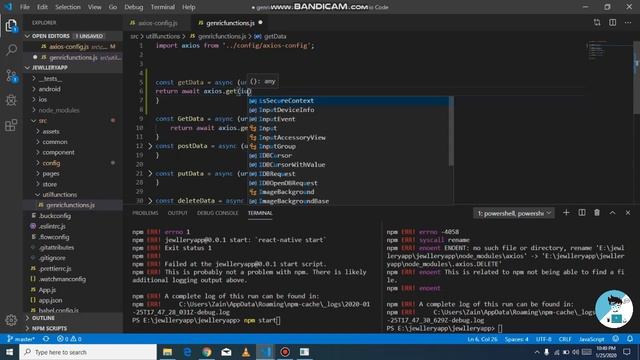Change end of line CRLF setting
Screen dimensions: 640x360
pyautogui.click(x=565, y=339)
